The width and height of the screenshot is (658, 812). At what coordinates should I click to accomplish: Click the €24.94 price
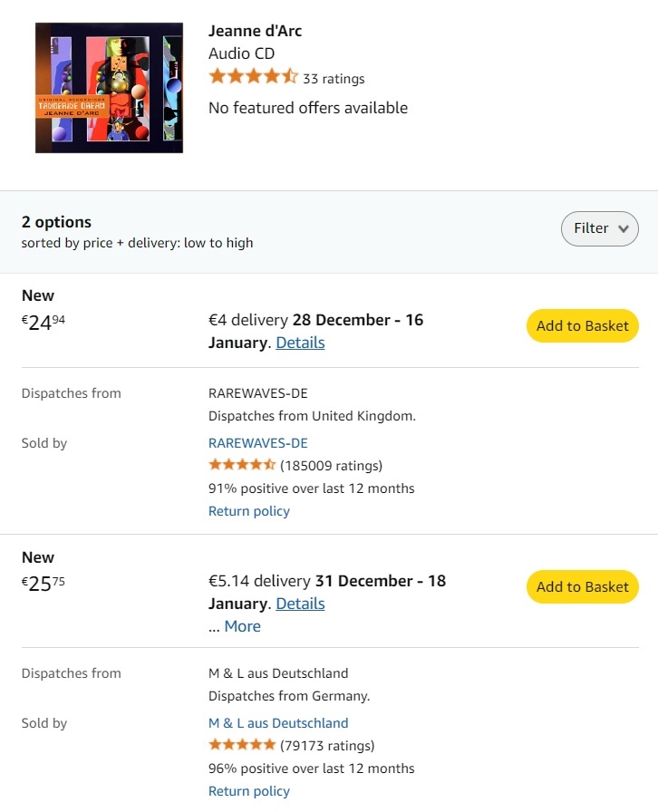[x=44, y=323]
